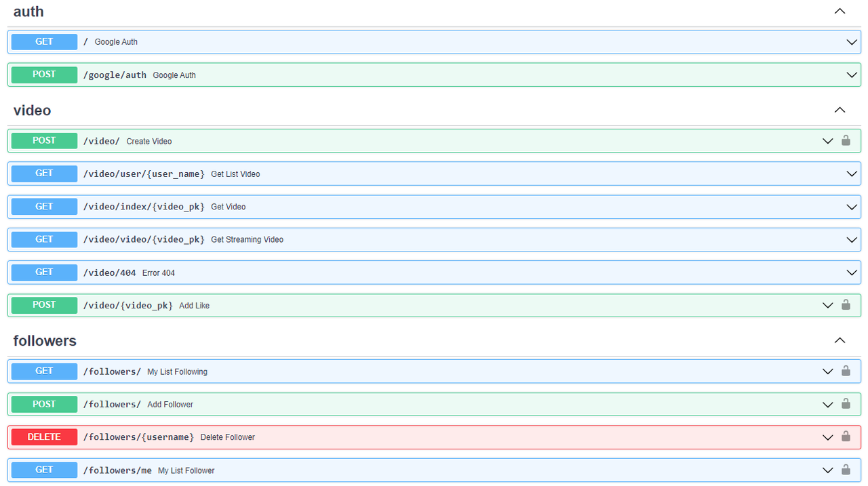Click lock icon on Add Like endpoint
Screen dimensions: 868x486
point(846,304)
